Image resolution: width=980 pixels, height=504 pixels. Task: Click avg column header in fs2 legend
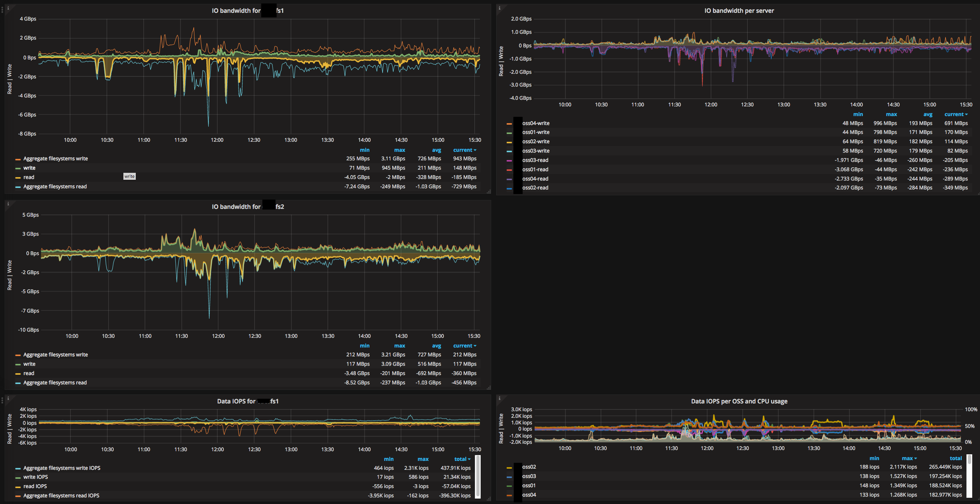coord(436,346)
